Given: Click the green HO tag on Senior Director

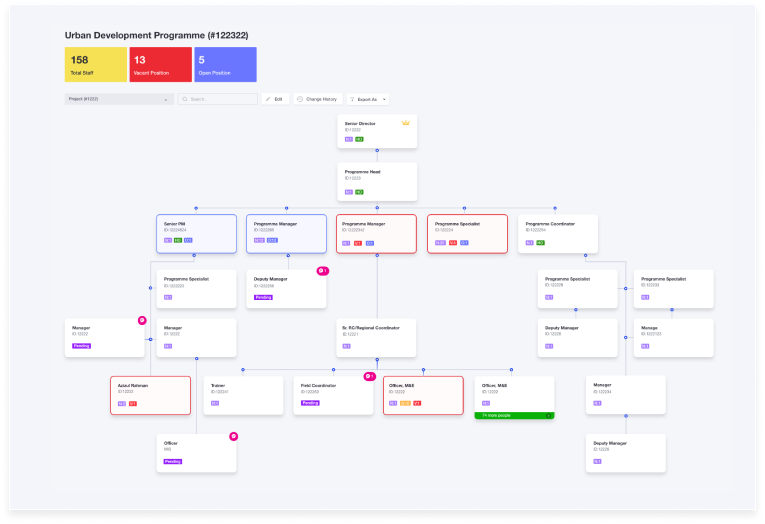Looking at the screenshot, I should (x=359, y=139).
